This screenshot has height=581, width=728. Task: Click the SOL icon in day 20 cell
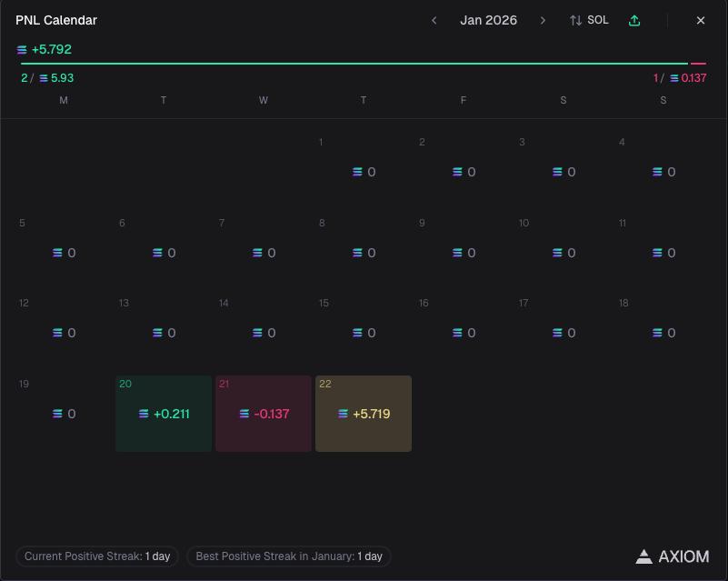[x=144, y=414]
